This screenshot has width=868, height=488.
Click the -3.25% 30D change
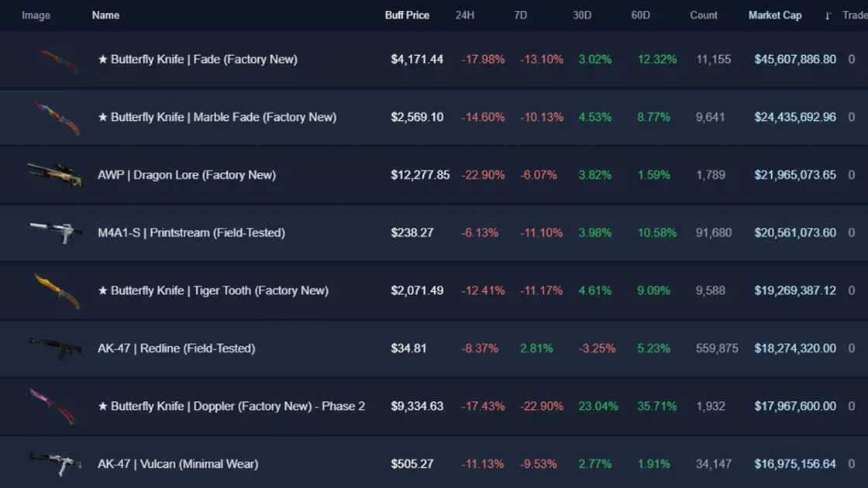(x=597, y=348)
